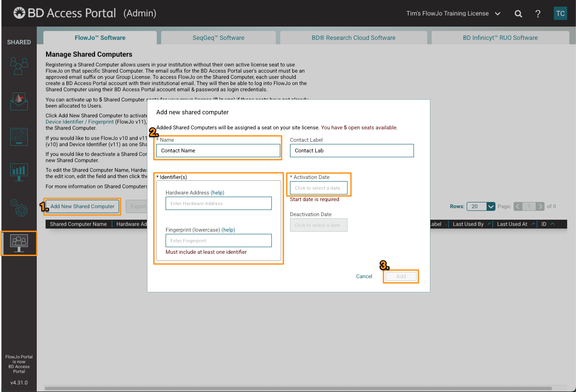The image size is (576, 392).
Task: Click Cancel in the add computer dialog
Action: tap(364, 276)
